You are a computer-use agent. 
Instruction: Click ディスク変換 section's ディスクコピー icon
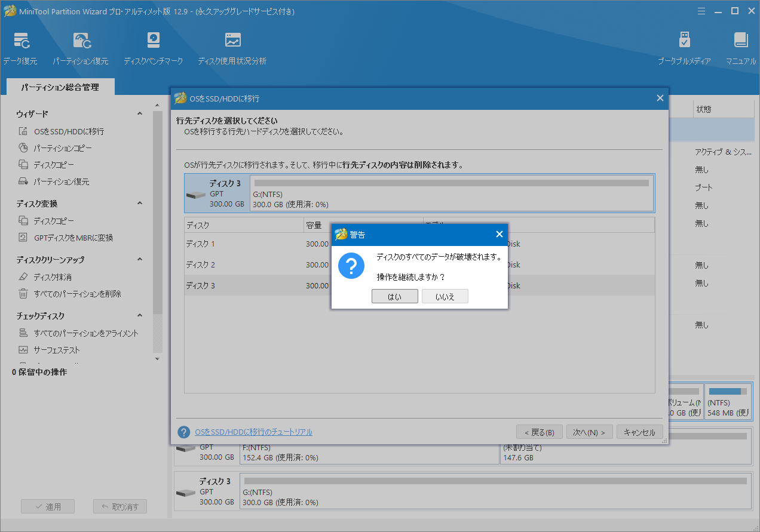click(x=23, y=221)
